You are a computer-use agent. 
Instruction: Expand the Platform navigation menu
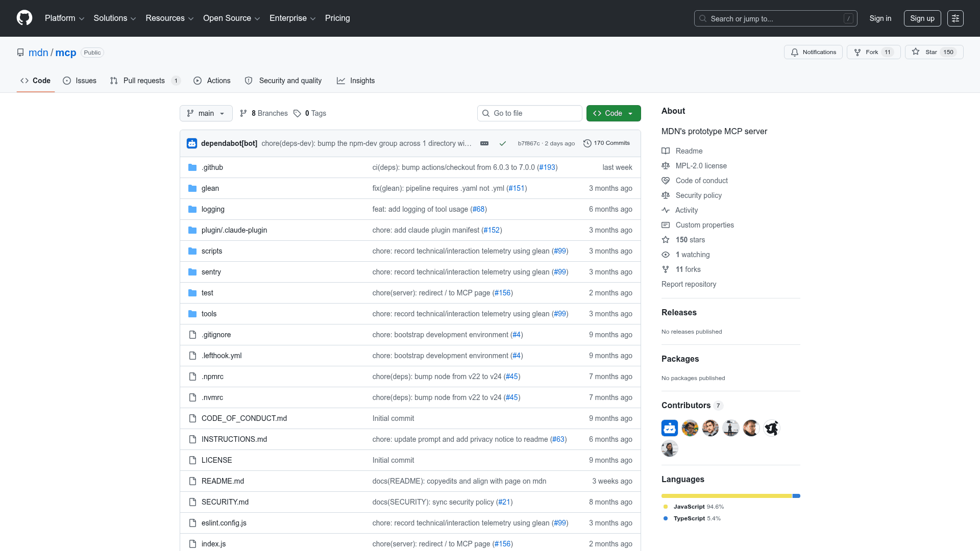click(64, 18)
